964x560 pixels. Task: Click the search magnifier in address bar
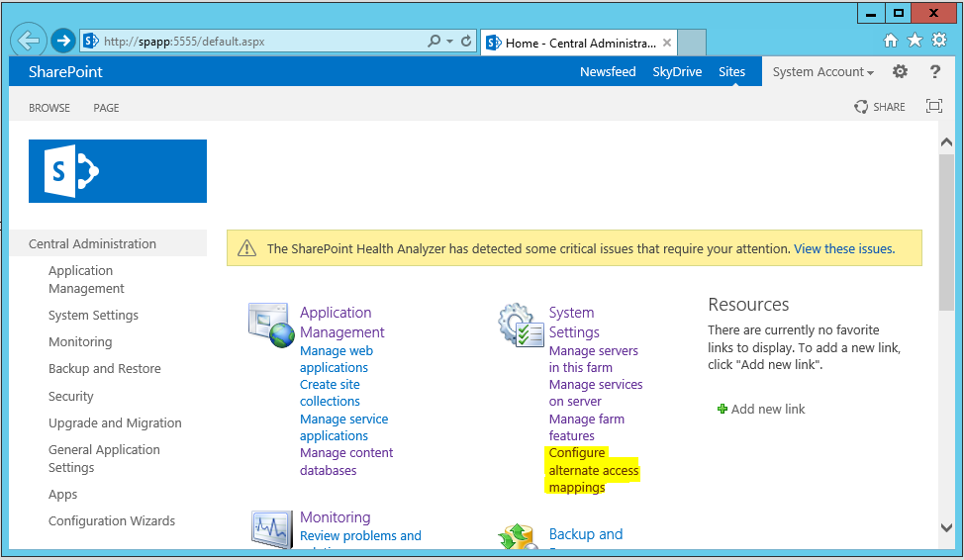(434, 42)
